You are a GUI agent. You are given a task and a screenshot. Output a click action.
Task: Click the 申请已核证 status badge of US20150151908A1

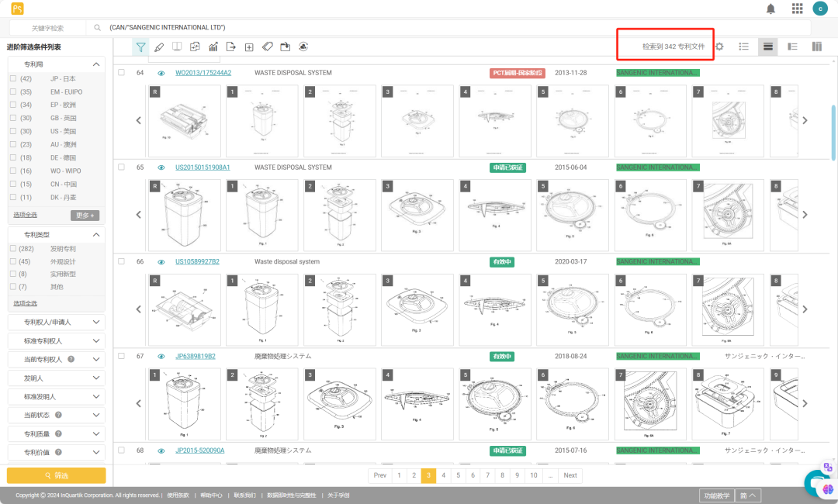(x=507, y=167)
